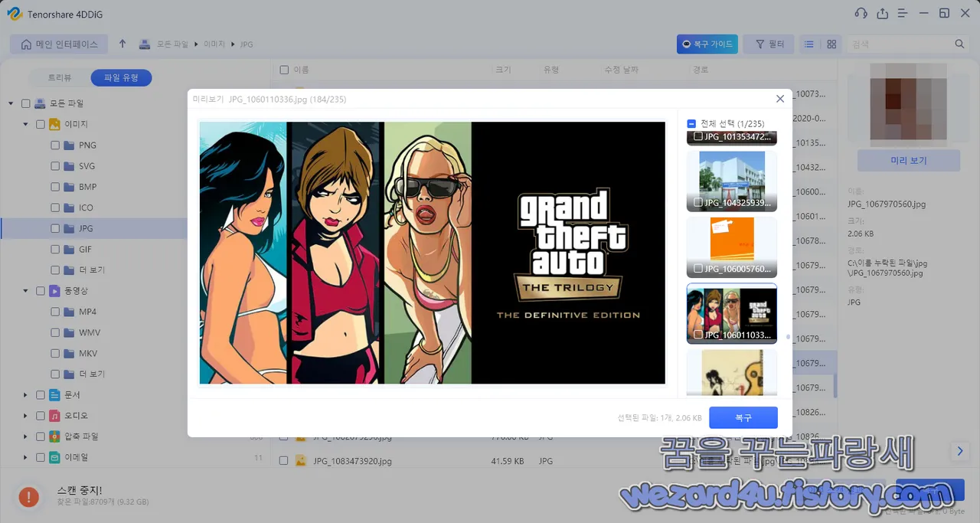Check the JPG_1083473920.jpg row checkbox
This screenshot has width=980, height=523.
click(284, 461)
